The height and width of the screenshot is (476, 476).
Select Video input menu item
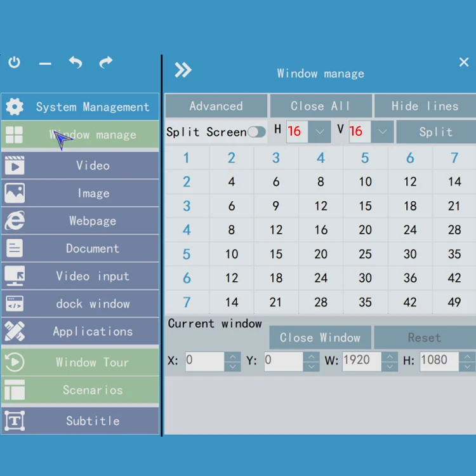80,276
